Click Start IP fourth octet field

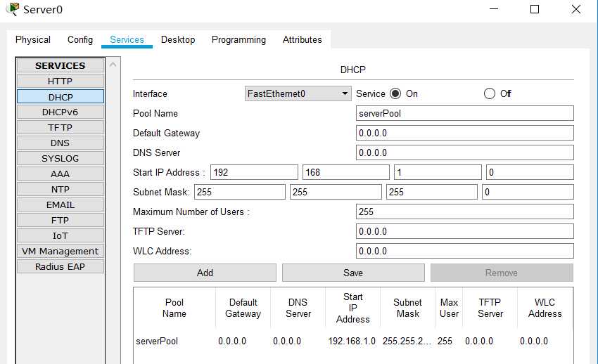[x=530, y=172]
